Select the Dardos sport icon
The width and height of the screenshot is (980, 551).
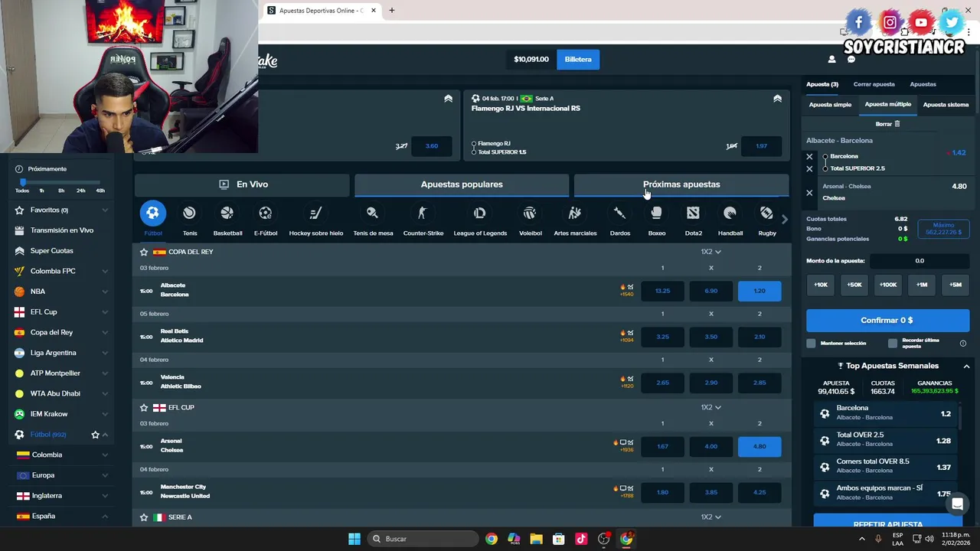pyautogui.click(x=619, y=214)
